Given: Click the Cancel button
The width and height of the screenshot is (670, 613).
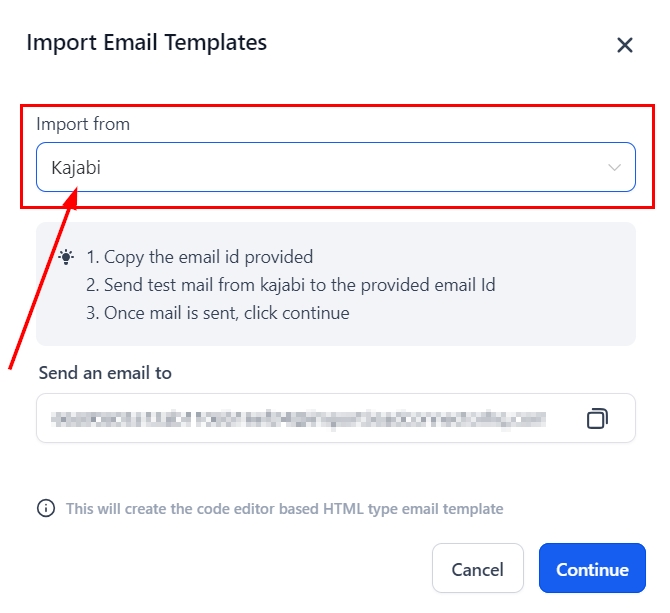Looking at the screenshot, I should pyautogui.click(x=477, y=570).
